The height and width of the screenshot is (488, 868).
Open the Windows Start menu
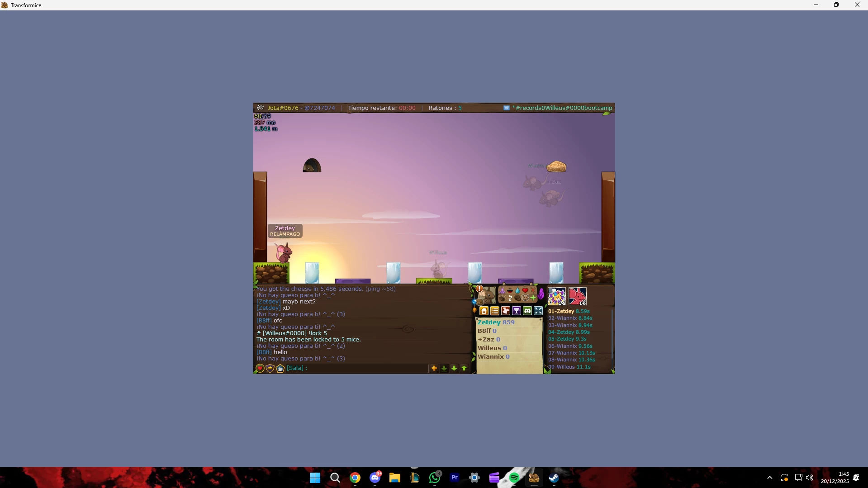pos(315,478)
